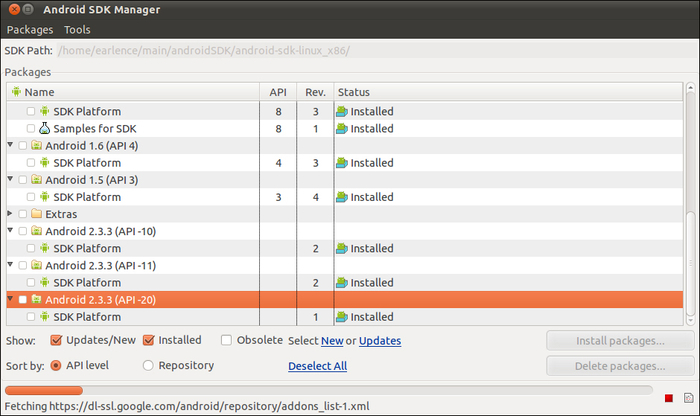
Task: Click the Install packages button
Action: (620, 341)
